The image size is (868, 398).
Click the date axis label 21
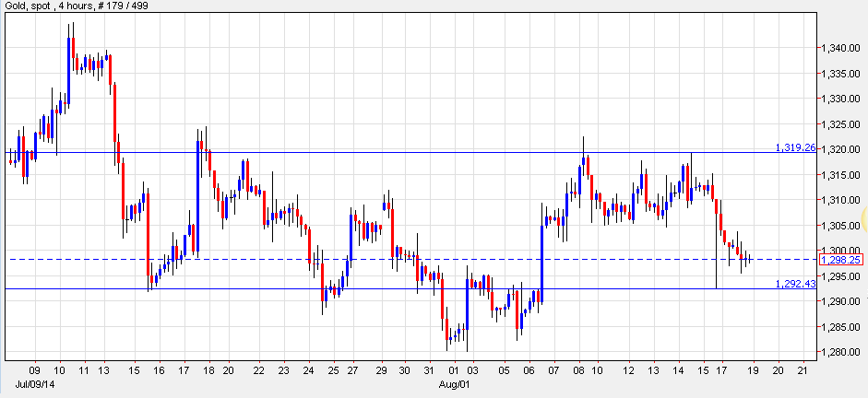point(803,370)
